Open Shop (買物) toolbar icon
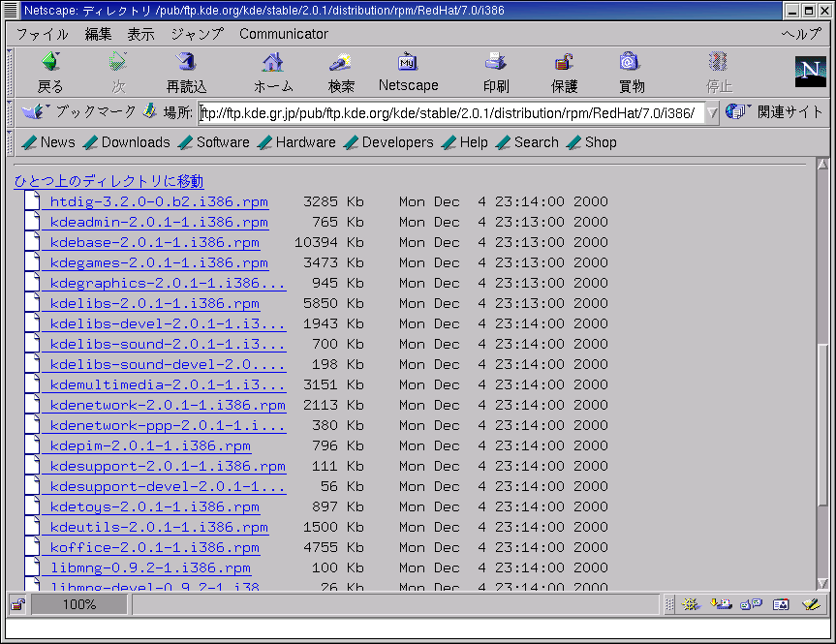The image size is (836, 644). click(631, 62)
